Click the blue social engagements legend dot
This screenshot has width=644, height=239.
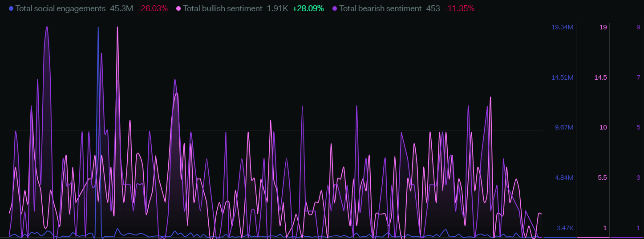point(11,8)
